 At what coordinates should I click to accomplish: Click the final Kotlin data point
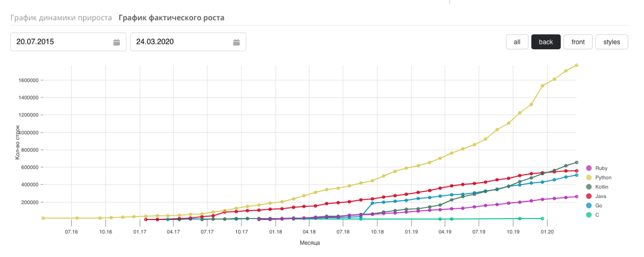(576, 162)
